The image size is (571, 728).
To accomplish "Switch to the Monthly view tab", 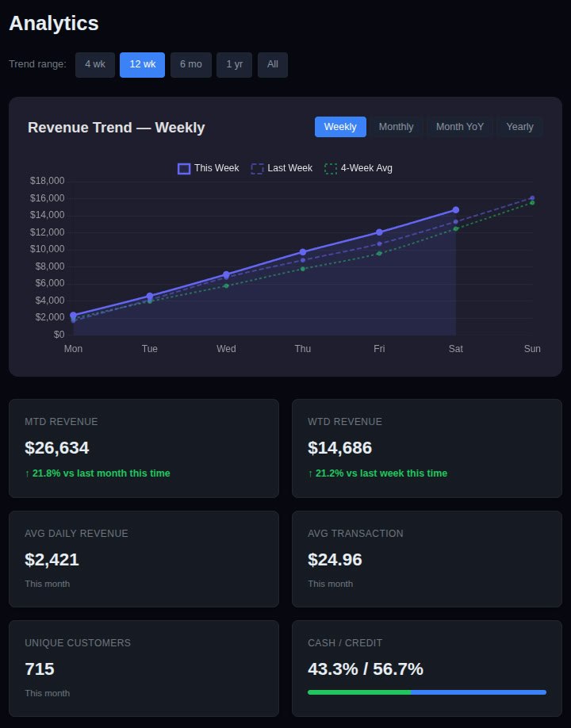I will pos(396,127).
